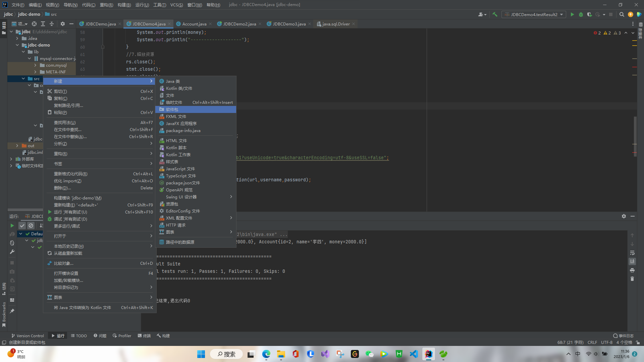Toggle show passed tests checkmark button
This screenshot has width=644, height=362.
point(22,226)
